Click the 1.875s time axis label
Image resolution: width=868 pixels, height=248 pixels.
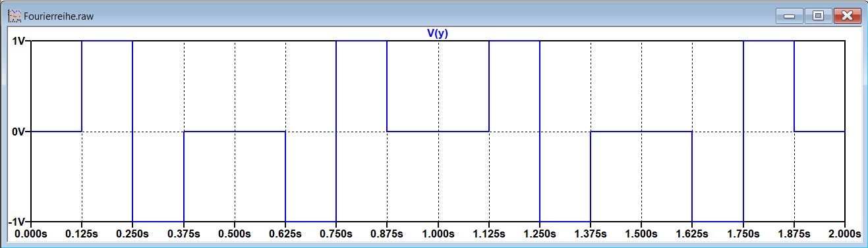tap(794, 234)
